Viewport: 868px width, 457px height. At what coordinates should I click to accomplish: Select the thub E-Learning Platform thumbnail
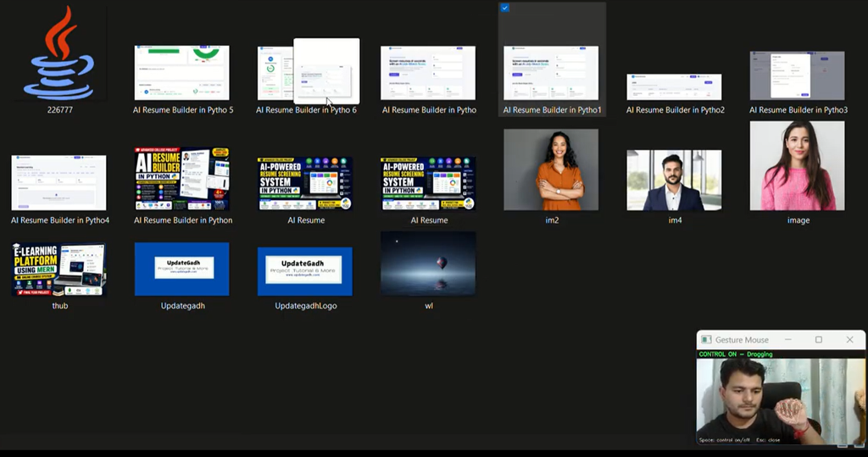[x=58, y=269]
